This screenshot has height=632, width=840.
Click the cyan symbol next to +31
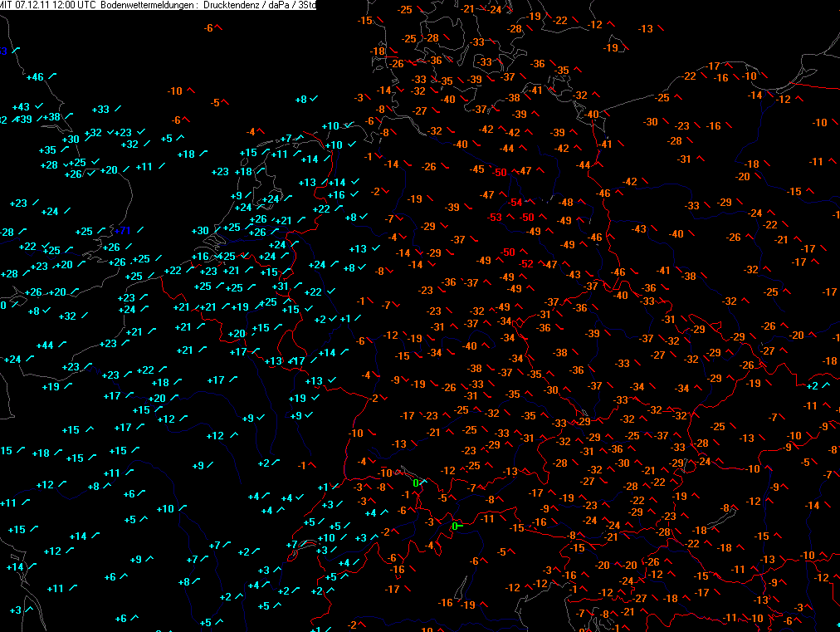(298, 287)
